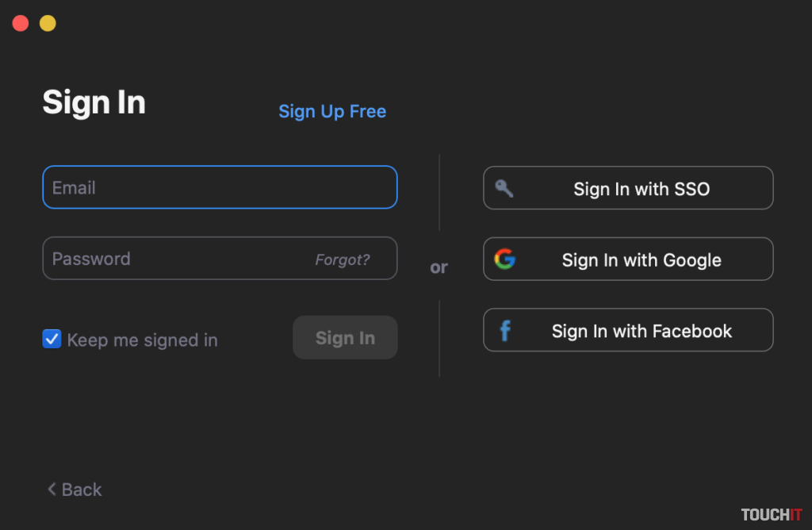Open the Forgot? password link

pyautogui.click(x=342, y=259)
